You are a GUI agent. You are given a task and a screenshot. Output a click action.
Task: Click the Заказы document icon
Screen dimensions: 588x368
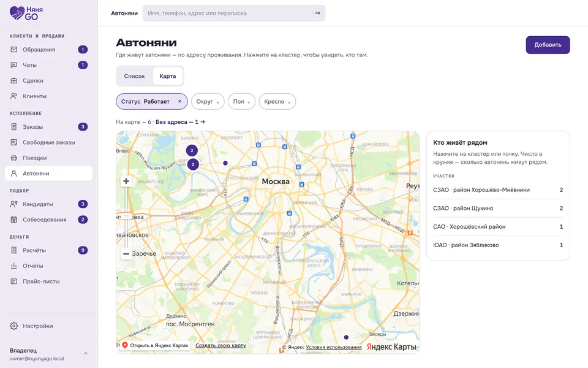(14, 127)
